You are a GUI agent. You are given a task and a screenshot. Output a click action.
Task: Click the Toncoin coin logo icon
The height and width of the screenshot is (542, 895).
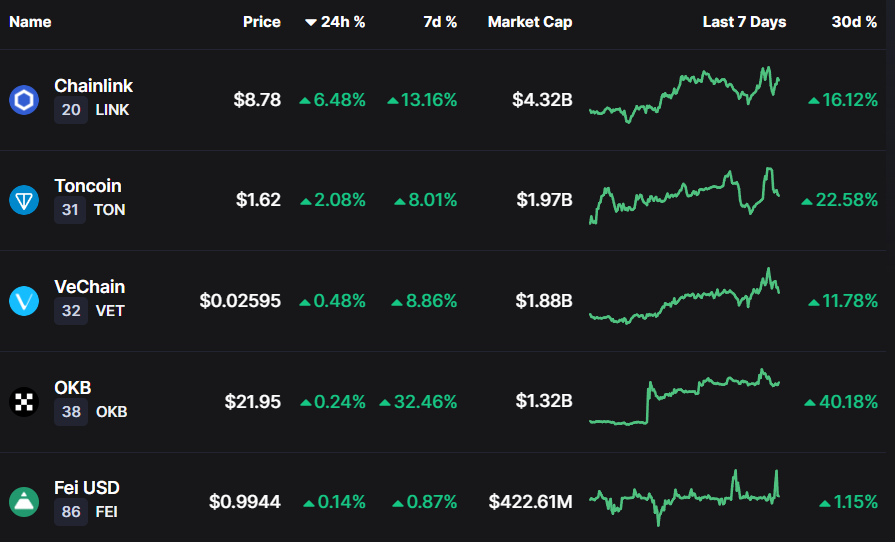[x=24, y=200]
